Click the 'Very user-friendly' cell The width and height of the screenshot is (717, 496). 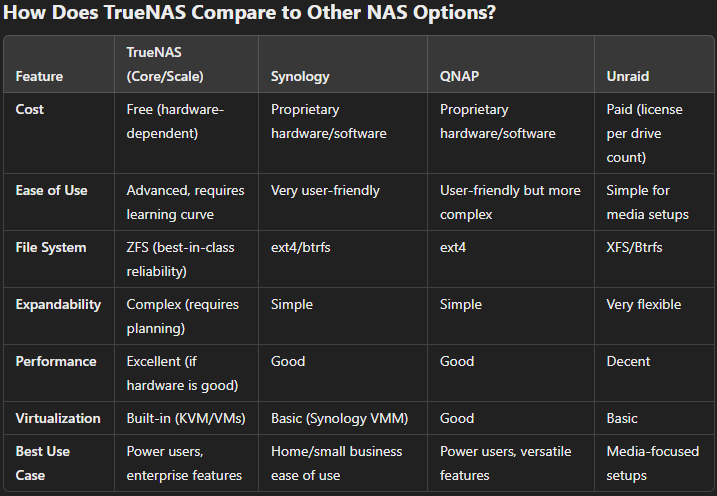[325, 190]
